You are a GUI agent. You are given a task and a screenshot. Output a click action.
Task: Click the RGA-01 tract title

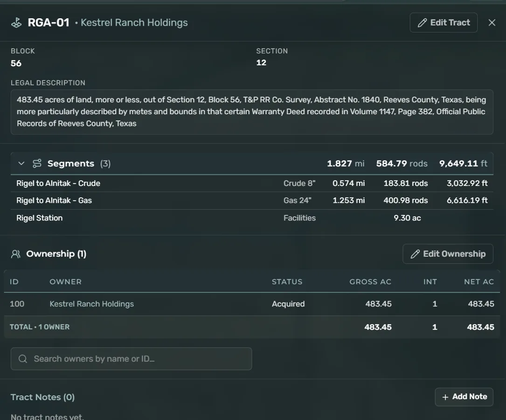(x=49, y=22)
